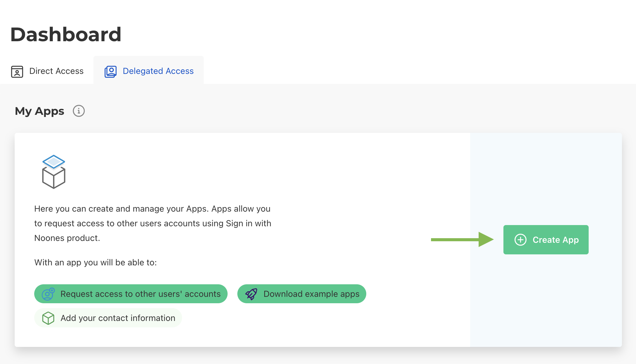Screen dimensions: 636x364
Task: Click the green arrow pointing to Create App
Action: click(x=462, y=240)
